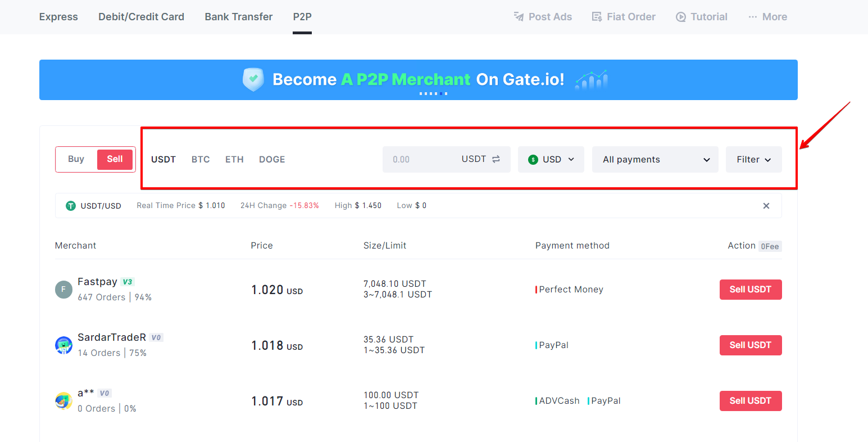Click SardarTradeR avatar icon

(63, 345)
